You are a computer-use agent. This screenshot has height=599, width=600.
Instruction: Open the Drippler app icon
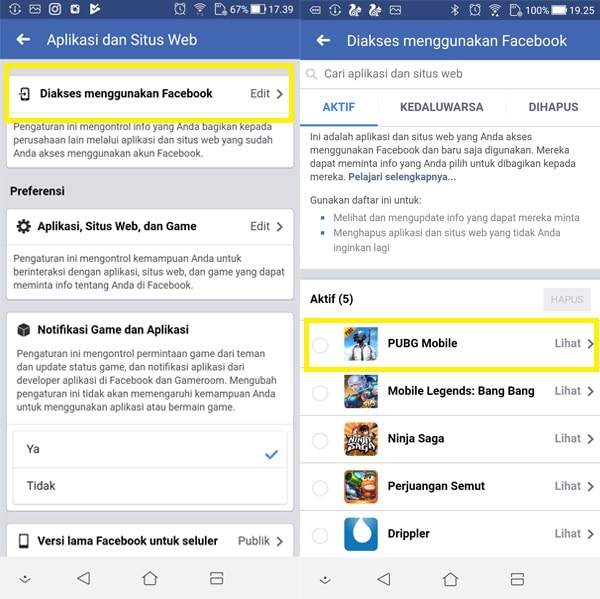pyautogui.click(x=360, y=534)
